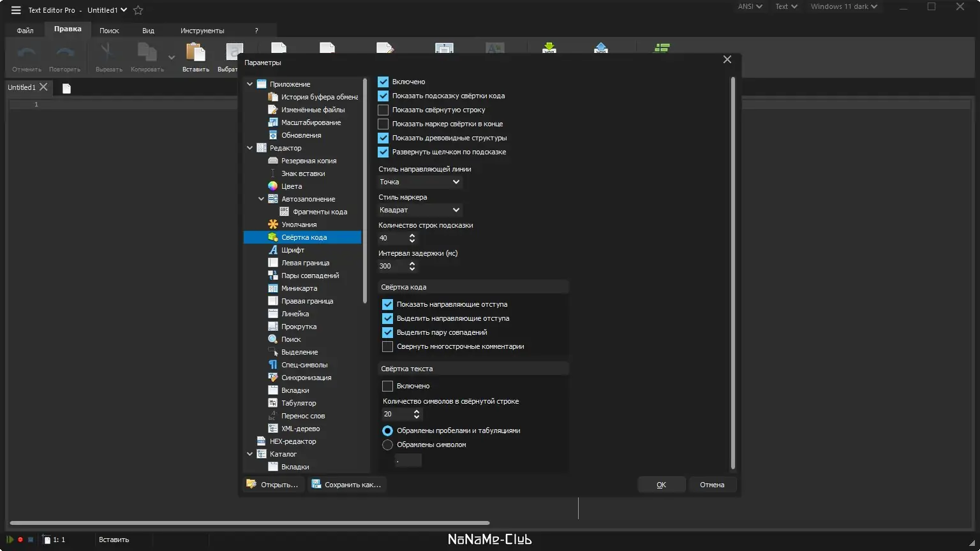Screen dimensions: 980x551
Task: Click the macro stop icon in status bar
Action: pyautogui.click(x=31, y=540)
